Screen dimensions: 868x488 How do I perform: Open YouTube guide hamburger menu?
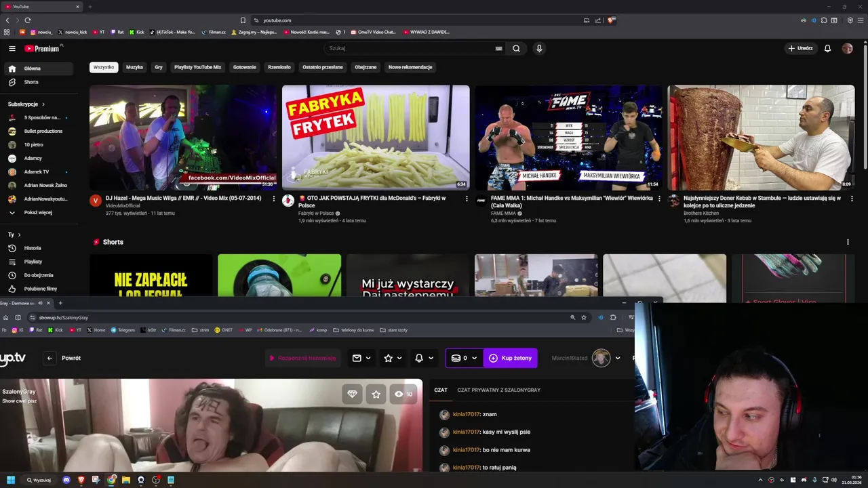pyautogui.click(x=12, y=48)
